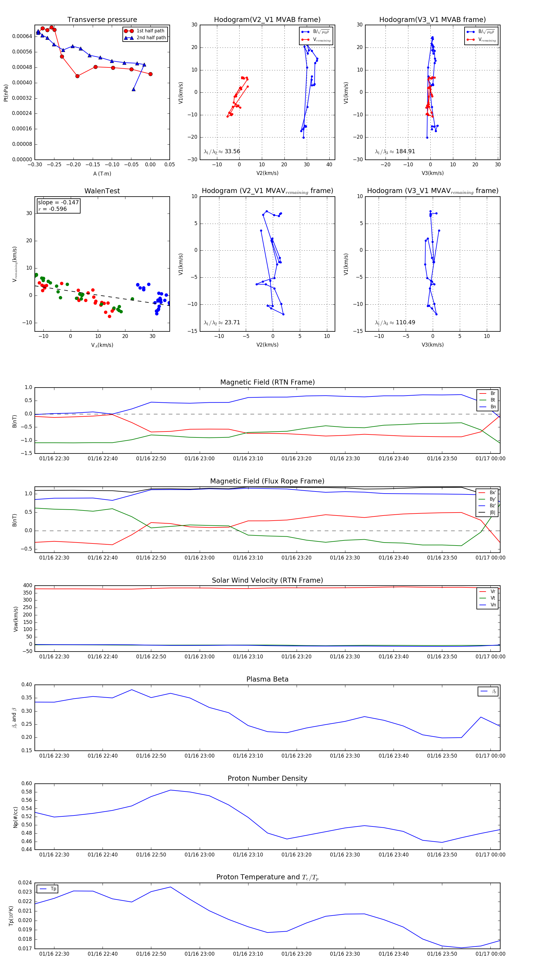Click the 01/16 23:30 tick under the Solar Wind Velocity plot
The image size is (535, 980).
point(345,657)
